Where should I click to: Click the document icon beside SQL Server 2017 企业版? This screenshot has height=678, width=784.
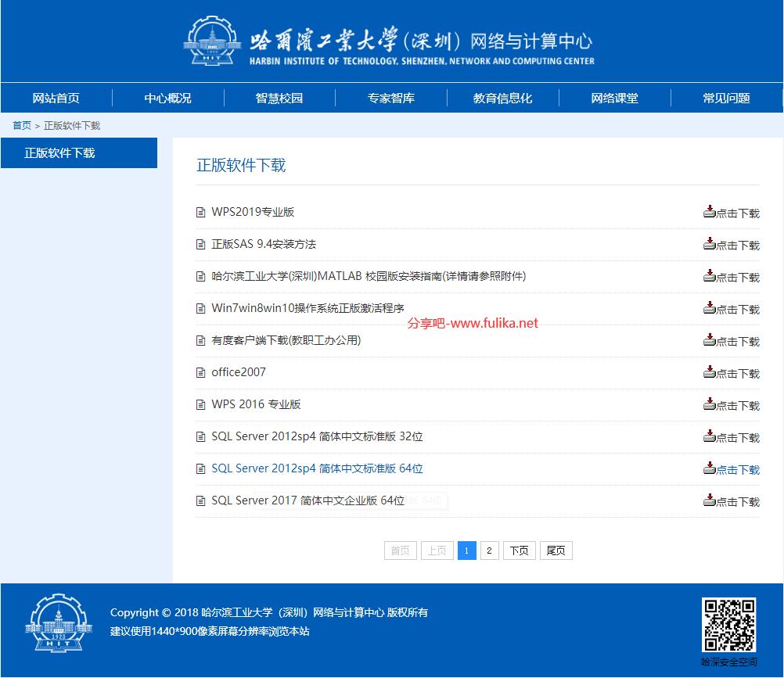click(x=200, y=500)
